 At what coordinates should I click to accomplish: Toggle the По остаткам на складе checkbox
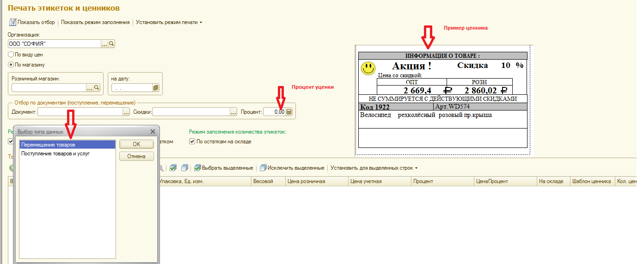coord(192,141)
